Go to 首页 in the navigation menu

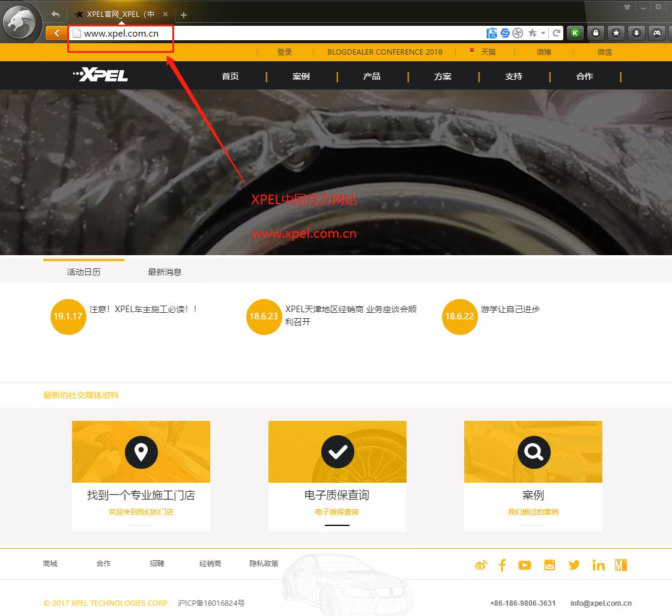(x=230, y=76)
